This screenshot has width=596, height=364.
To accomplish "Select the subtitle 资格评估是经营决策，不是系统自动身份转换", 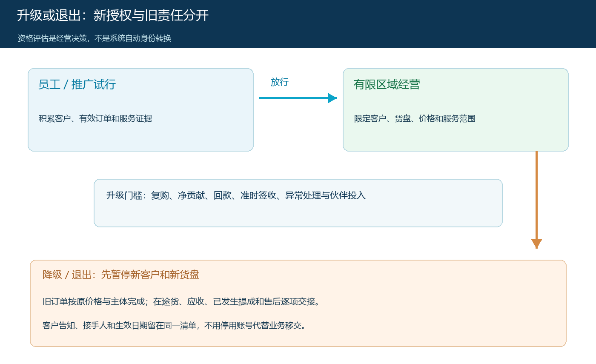I will pos(95,38).
